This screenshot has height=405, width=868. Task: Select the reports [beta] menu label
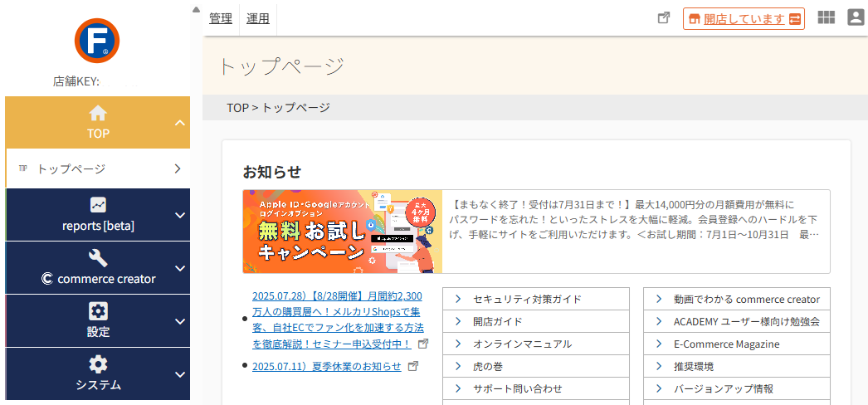pos(98,226)
